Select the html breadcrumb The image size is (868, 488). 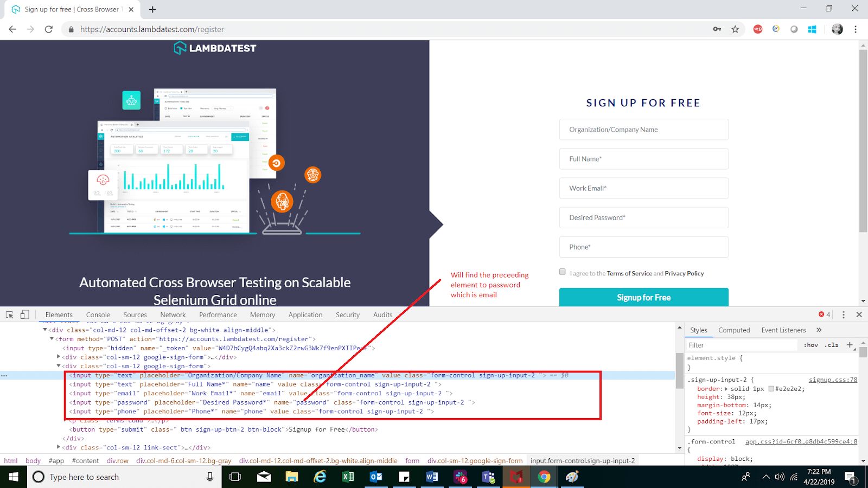point(11,460)
